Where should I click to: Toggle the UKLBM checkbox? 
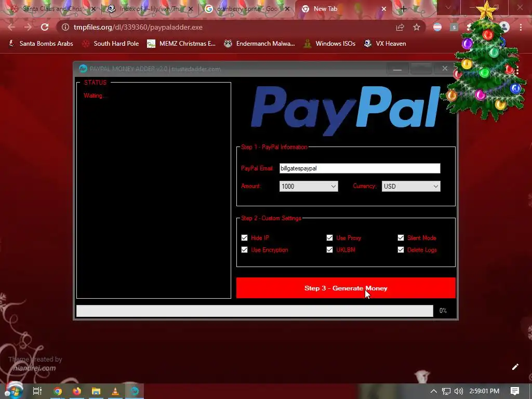pyautogui.click(x=329, y=250)
